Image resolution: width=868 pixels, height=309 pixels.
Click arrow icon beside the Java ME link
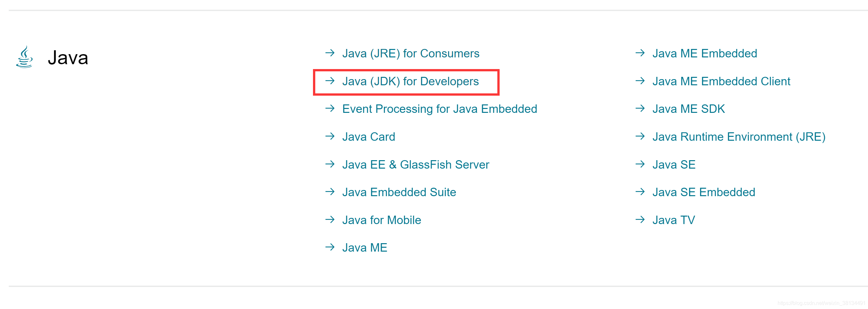click(x=330, y=247)
